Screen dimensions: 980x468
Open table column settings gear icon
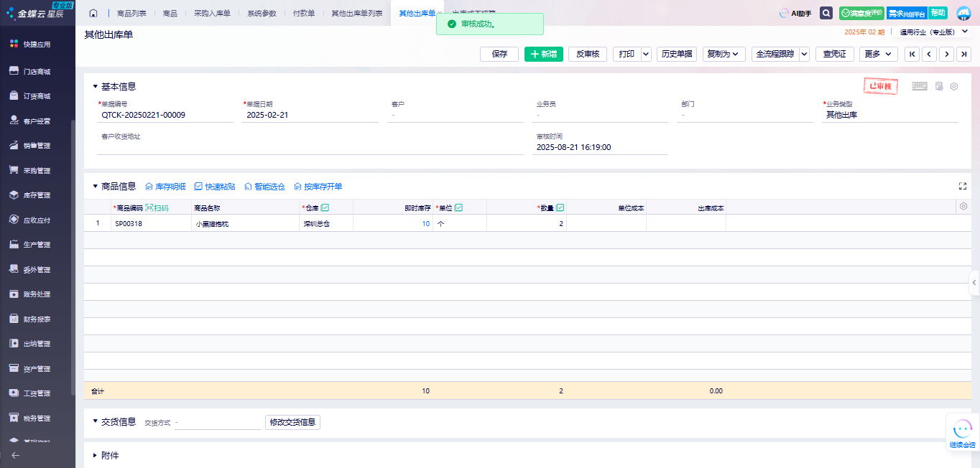point(963,207)
